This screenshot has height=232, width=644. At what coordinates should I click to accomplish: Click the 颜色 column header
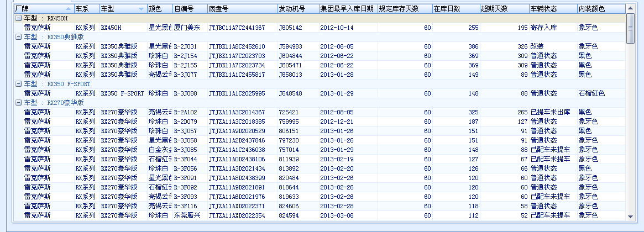click(x=160, y=9)
